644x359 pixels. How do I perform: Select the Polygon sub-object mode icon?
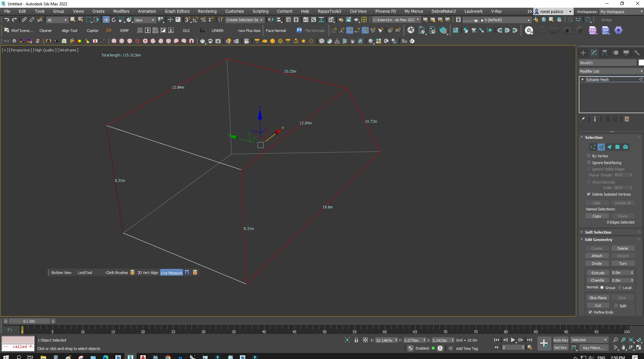click(617, 147)
